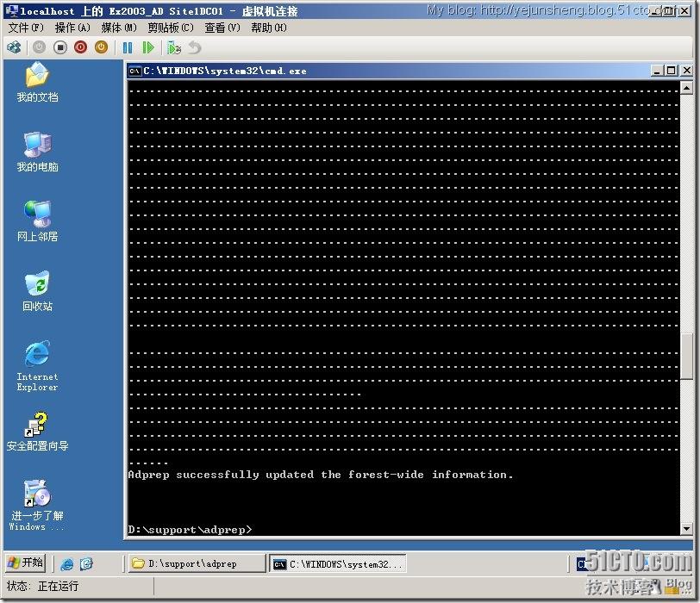Open the 媒体(M) menu
700x603 pixels.
click(119, 28)
